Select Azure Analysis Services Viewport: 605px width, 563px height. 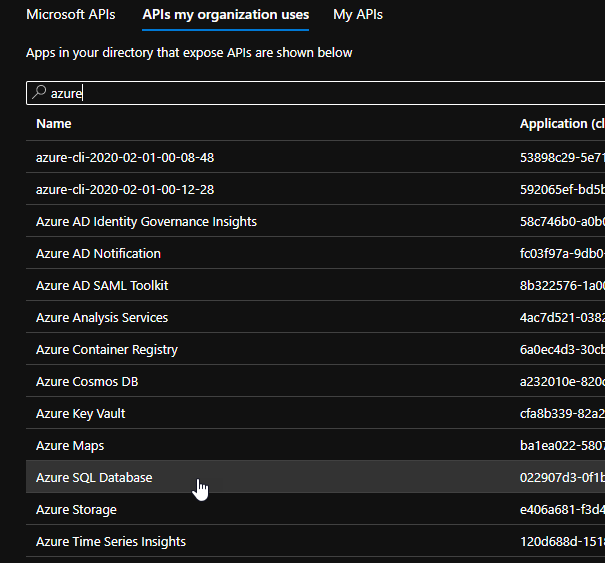(316, 317)
